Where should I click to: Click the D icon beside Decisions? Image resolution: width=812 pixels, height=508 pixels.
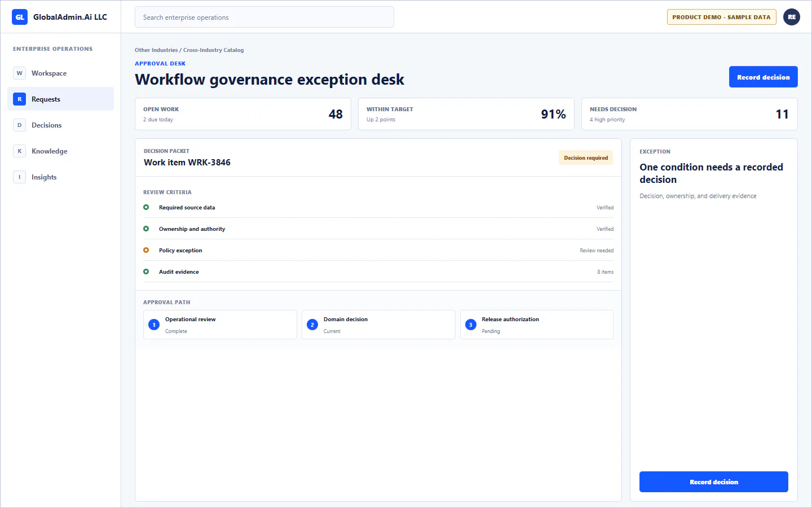[20, 125]
